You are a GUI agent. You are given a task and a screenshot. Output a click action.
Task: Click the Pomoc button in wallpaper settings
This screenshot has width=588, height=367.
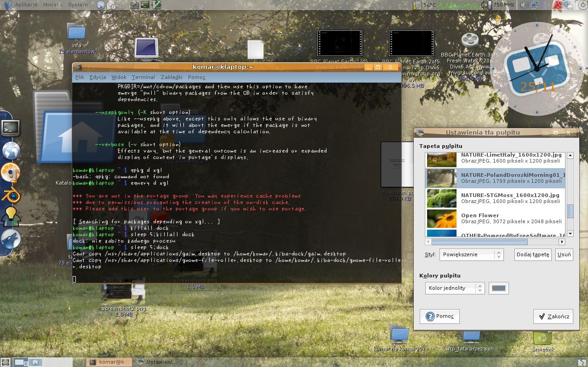(440, 316)
